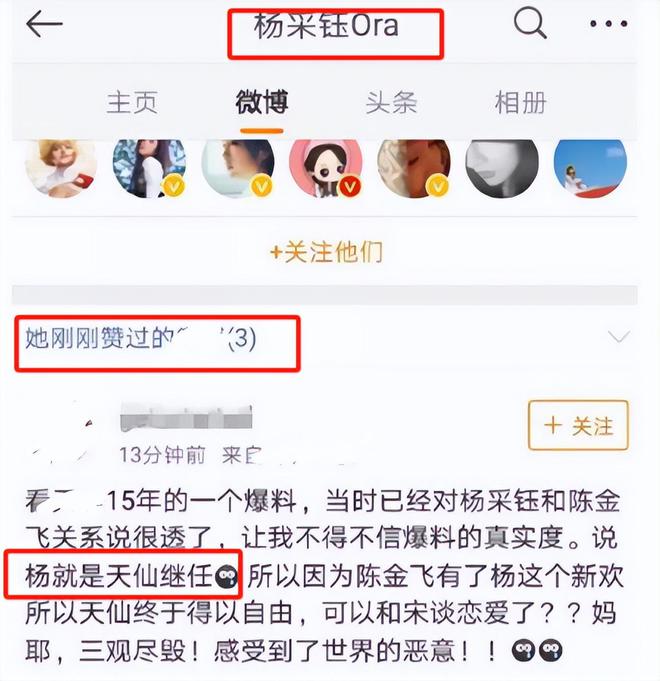Go to the 相册 tab
Screen dimensions: 660x681
pos(520,103)
